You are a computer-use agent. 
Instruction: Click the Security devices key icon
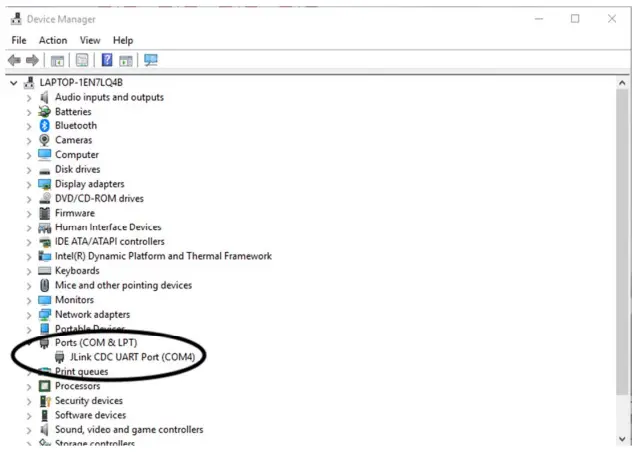[45, 401]
